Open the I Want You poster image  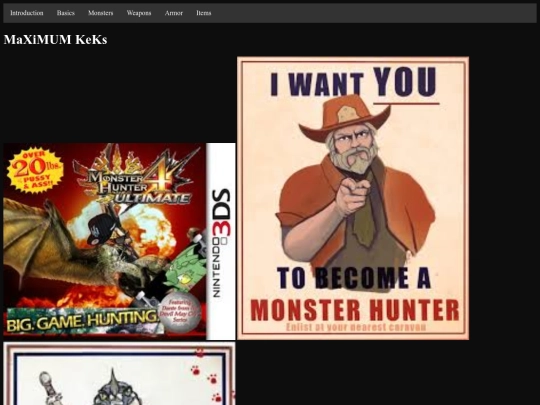point(353,198)
